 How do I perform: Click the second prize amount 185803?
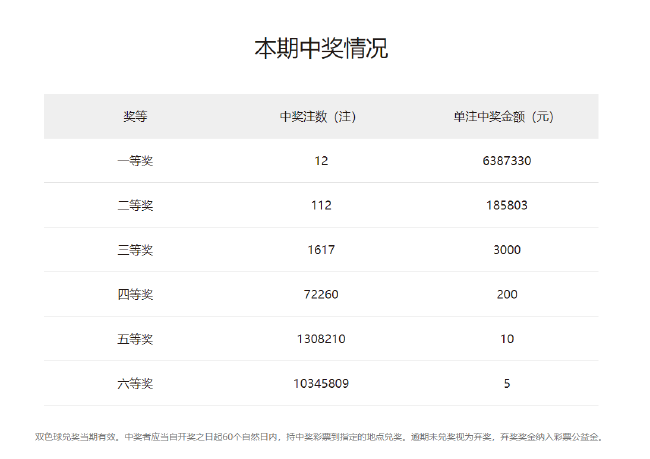(x=506, y=205)
